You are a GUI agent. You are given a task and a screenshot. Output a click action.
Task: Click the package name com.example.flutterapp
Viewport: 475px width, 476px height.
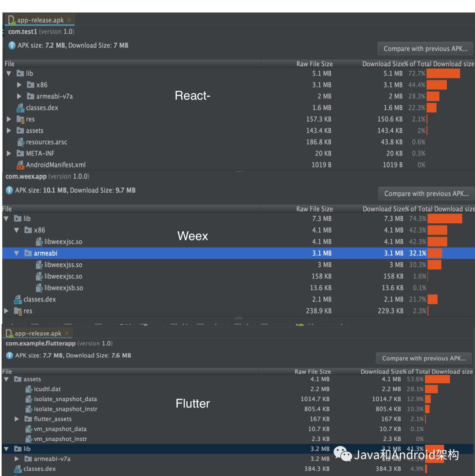[x=41, y=343]
